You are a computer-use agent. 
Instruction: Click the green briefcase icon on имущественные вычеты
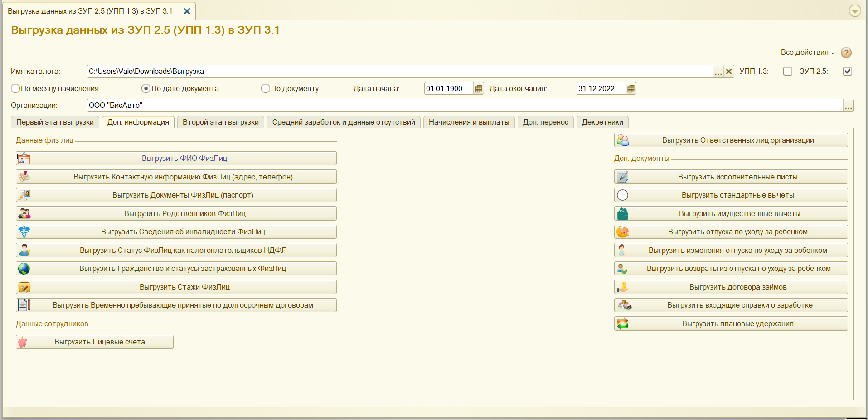pos(623,213)
